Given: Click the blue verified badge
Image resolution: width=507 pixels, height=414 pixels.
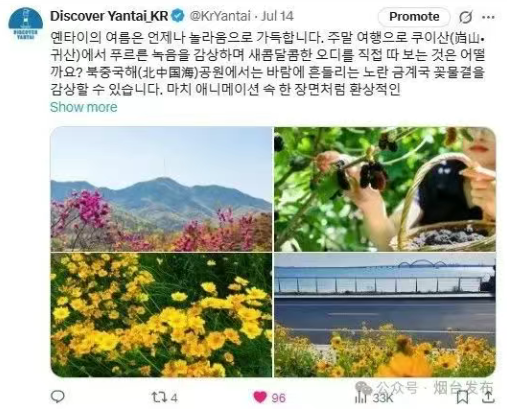Looking at the screenshot, I should tap(178, 16).
